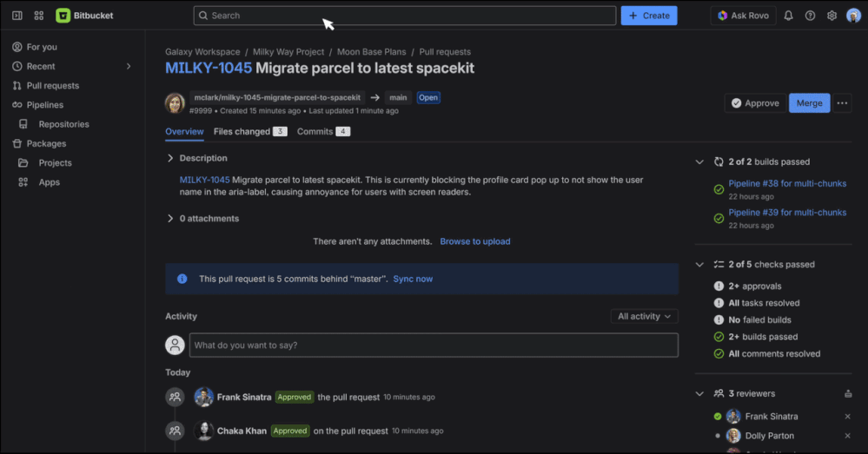
Task: Click the more actions ellipsis button
Action: (842, 102)
